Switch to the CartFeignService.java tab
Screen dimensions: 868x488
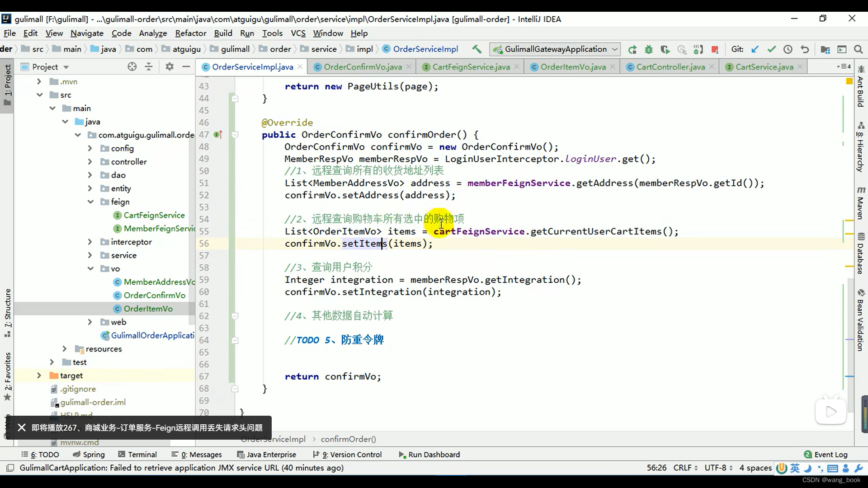click(471, 67)
